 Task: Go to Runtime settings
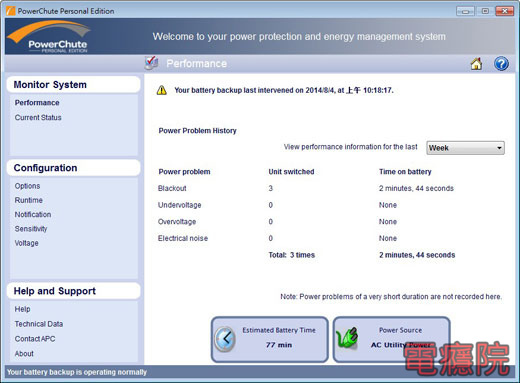point(29,200)
